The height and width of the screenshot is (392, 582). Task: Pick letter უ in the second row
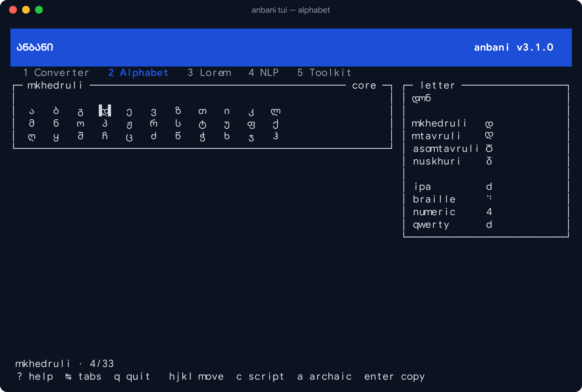[227, 125]
